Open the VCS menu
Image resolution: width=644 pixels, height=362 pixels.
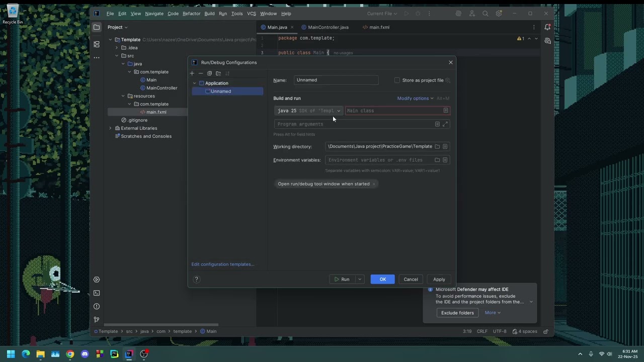pyautogui.click(x=252, y=14)
